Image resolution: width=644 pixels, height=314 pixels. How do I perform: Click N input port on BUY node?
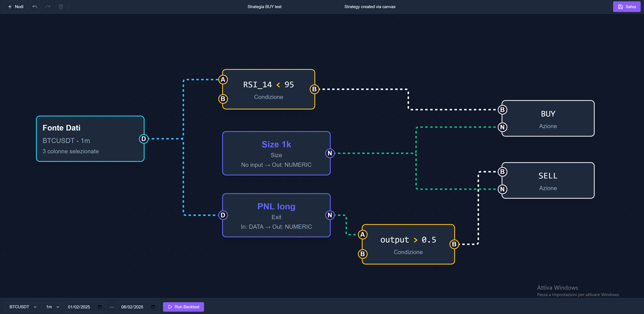502,127
